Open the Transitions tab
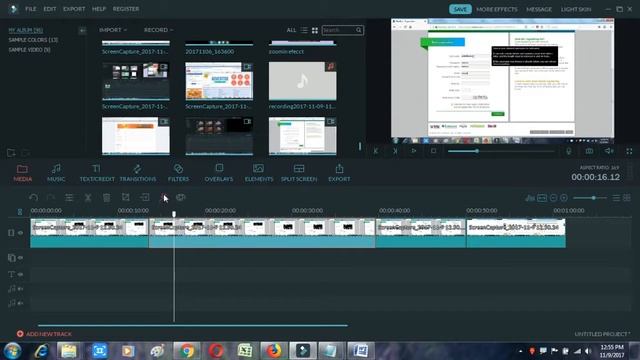 (138, 173)
